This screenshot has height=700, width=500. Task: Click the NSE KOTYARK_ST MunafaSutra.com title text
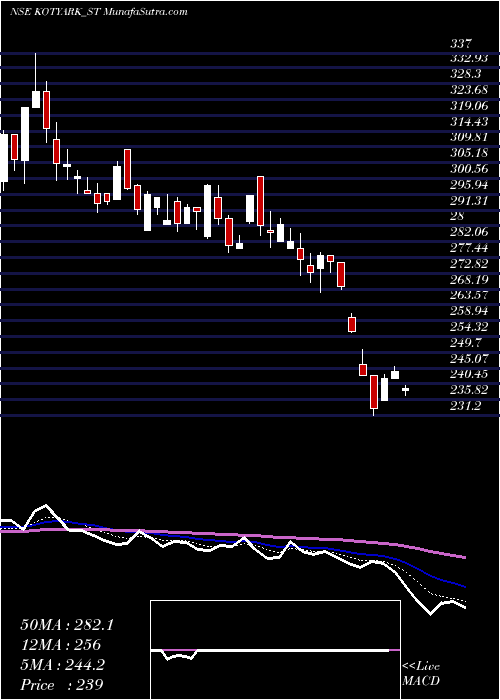click(99, 12)
